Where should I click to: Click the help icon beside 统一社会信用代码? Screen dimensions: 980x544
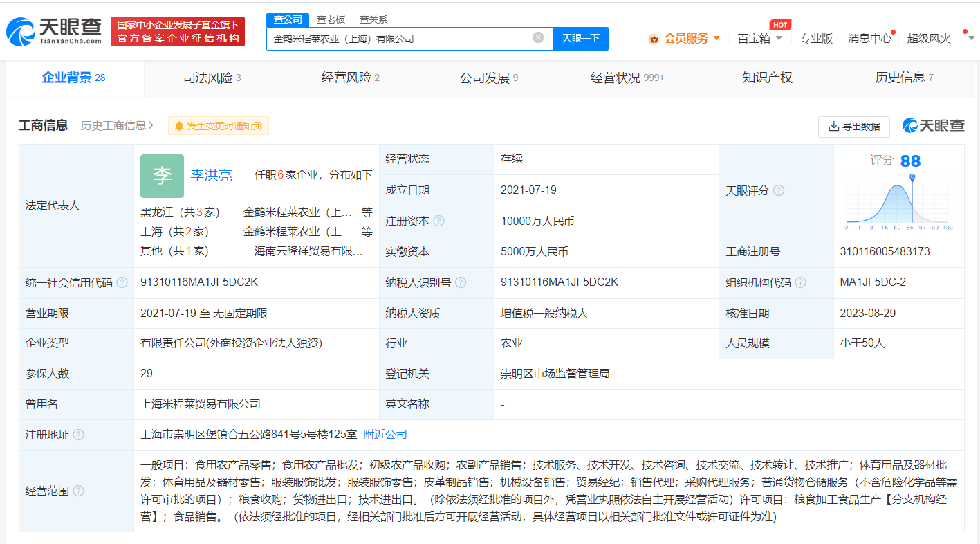pyautogui.click(x=122, y=282)
